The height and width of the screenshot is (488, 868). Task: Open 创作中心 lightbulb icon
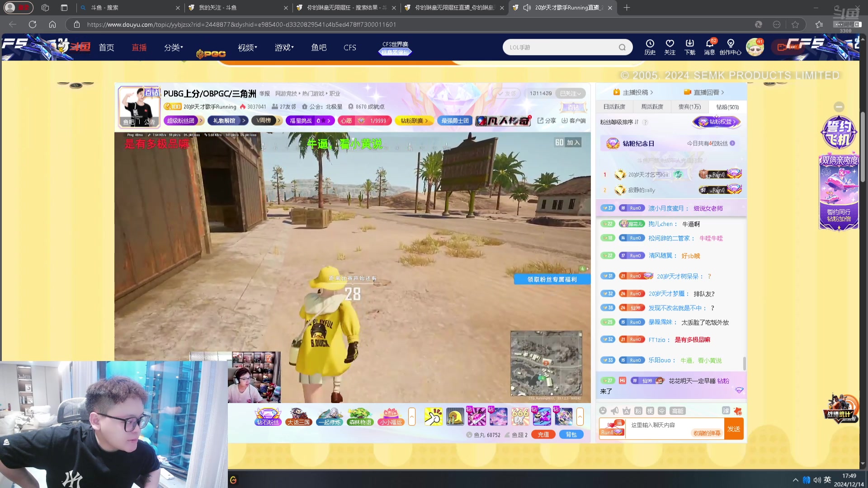(x=730, y=47)
